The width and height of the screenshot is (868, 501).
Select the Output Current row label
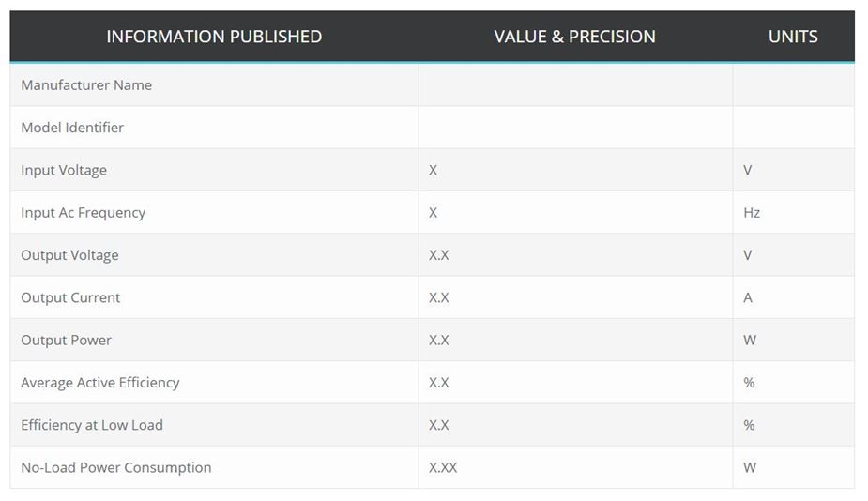tap(70, 297)
